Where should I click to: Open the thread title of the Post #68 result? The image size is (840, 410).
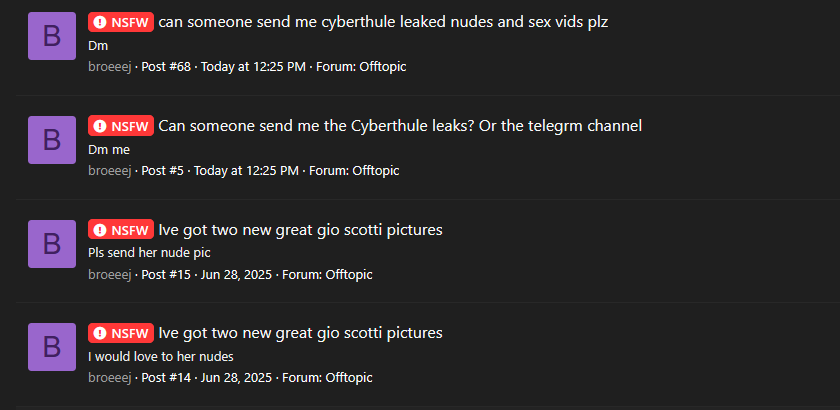pyautogui.click(x=383, y=23)
